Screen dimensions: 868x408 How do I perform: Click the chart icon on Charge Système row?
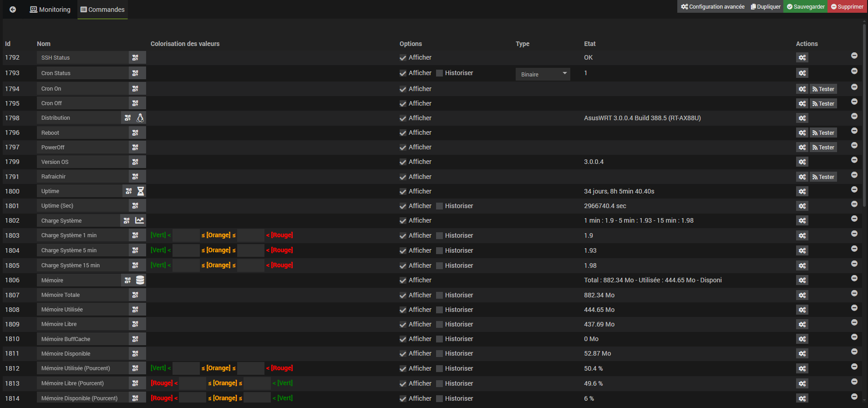pyautogui.click(x=139, y=220)
